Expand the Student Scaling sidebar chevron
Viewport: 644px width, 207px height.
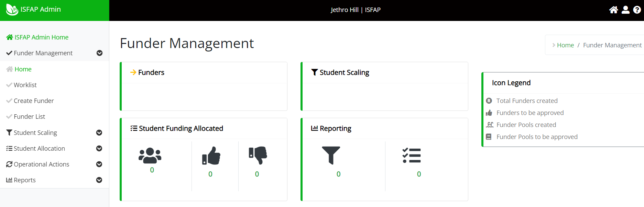[99, 133]
